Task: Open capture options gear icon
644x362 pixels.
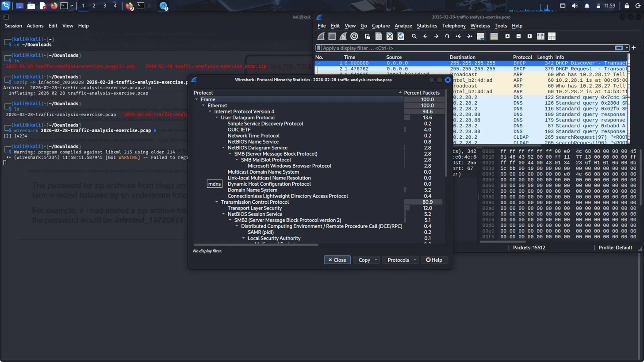Action: pos(354,36)
